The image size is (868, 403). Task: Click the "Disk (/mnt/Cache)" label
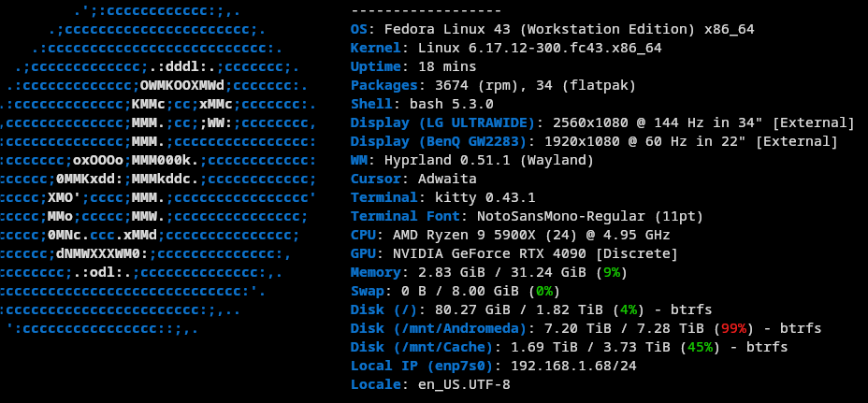[x=422, y=348]
